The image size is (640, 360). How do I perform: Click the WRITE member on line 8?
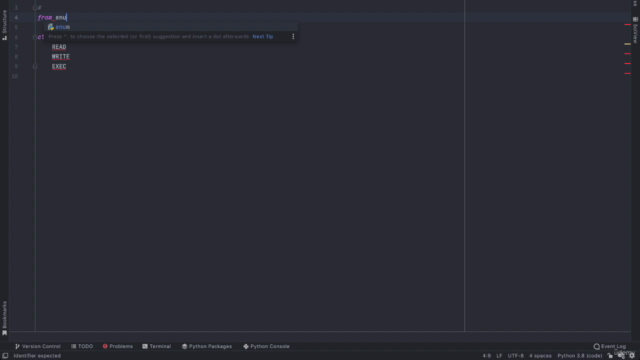coord(61,57)
